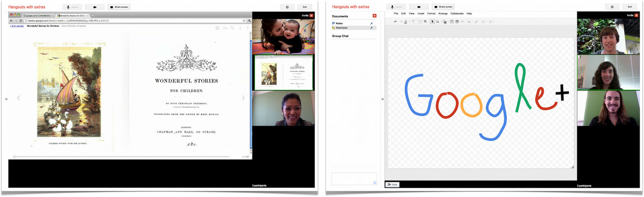Click the Redo arrow in Sketchpad toolbar
The height and width of the screenshot is (197, 644).
tap(401, 22)
